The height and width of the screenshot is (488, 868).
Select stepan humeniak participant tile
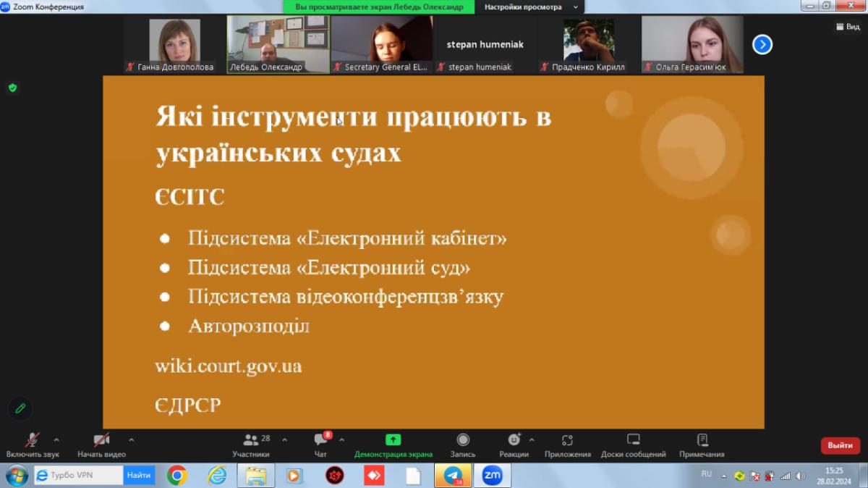coord(485,45)
